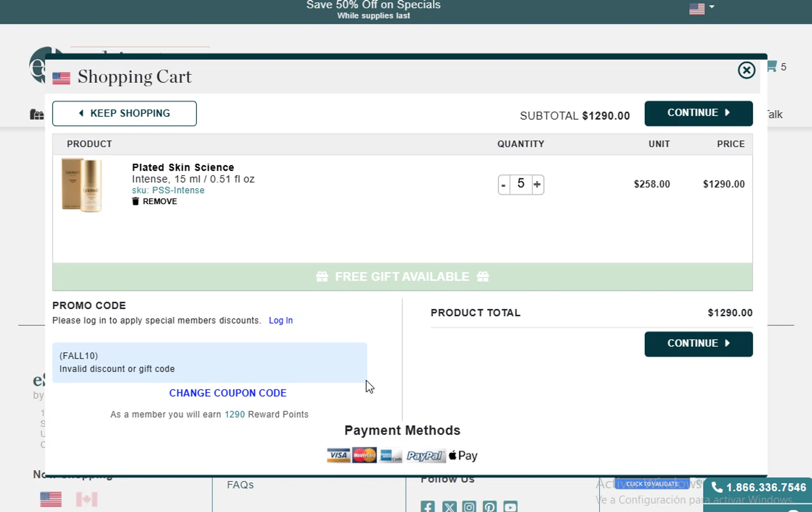Viewport: 812px width, 512px height.
Task: Click the gift icon left of FREE GIFT
Action: pos(322,277)
